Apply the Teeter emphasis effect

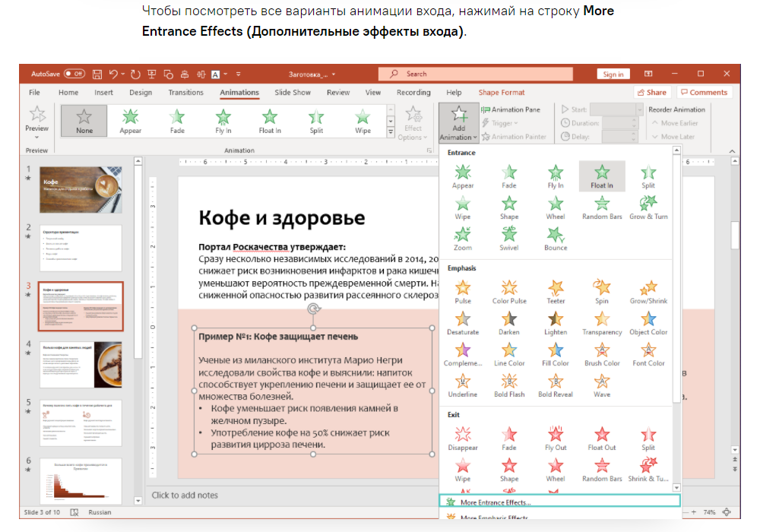pos(556,291)
